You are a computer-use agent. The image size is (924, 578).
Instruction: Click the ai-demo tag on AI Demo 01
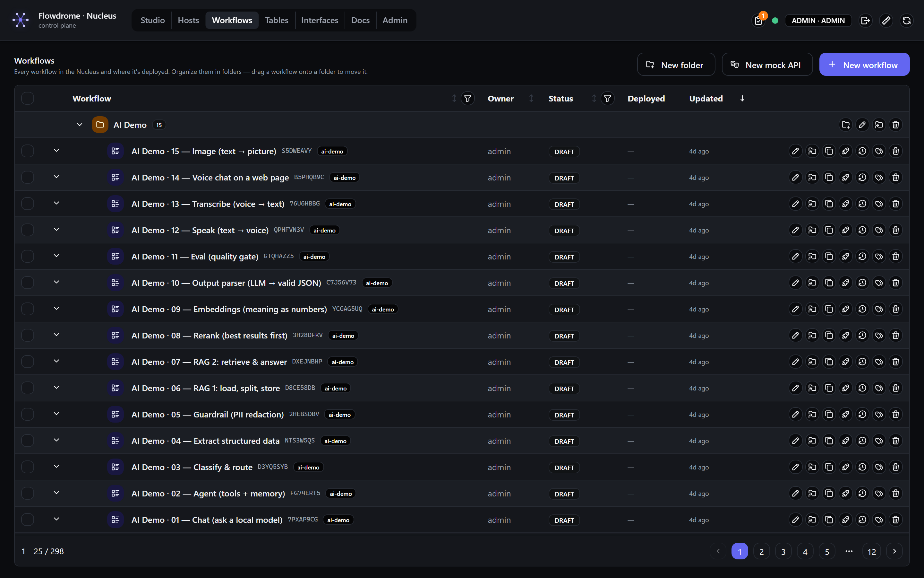[338, 520]
